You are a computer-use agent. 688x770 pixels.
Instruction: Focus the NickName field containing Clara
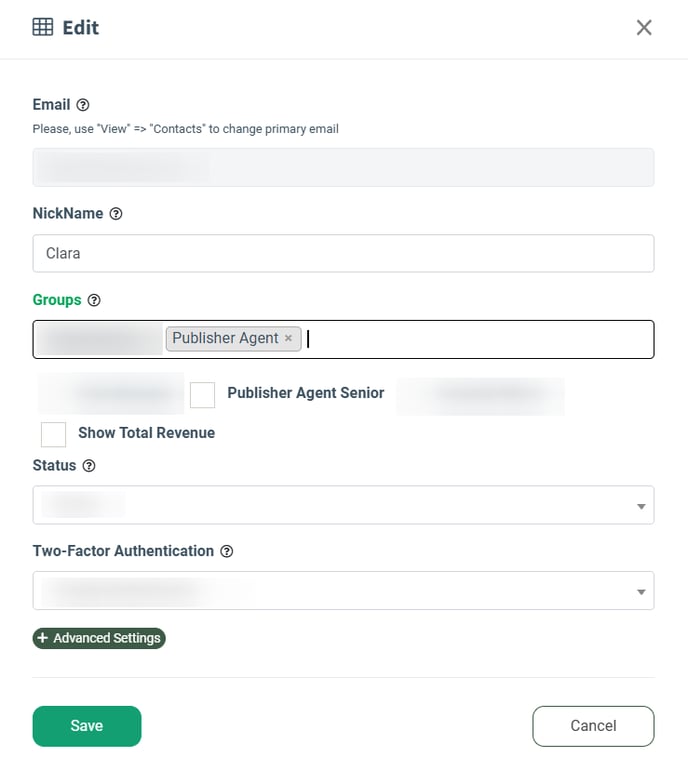coord(343,253)
